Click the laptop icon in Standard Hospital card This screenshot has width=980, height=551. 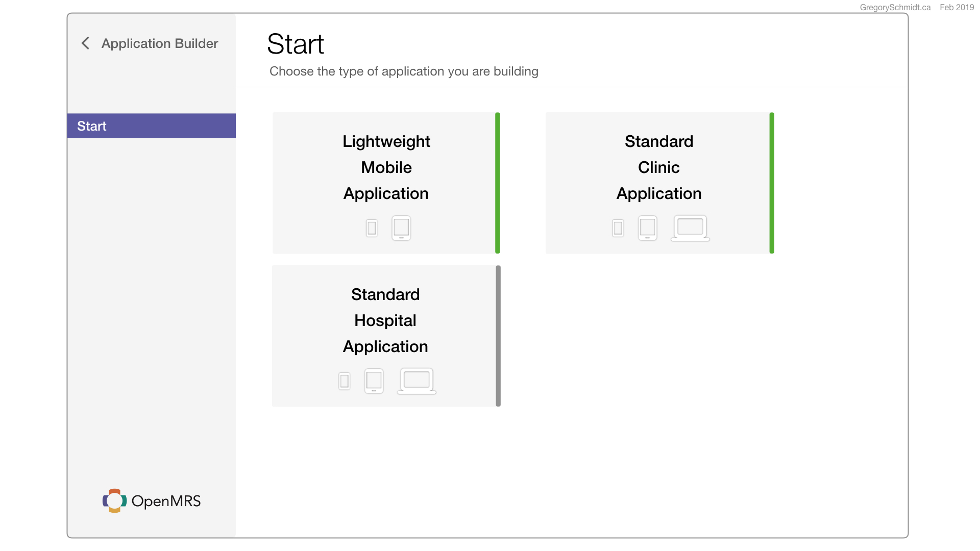(416, 381)
